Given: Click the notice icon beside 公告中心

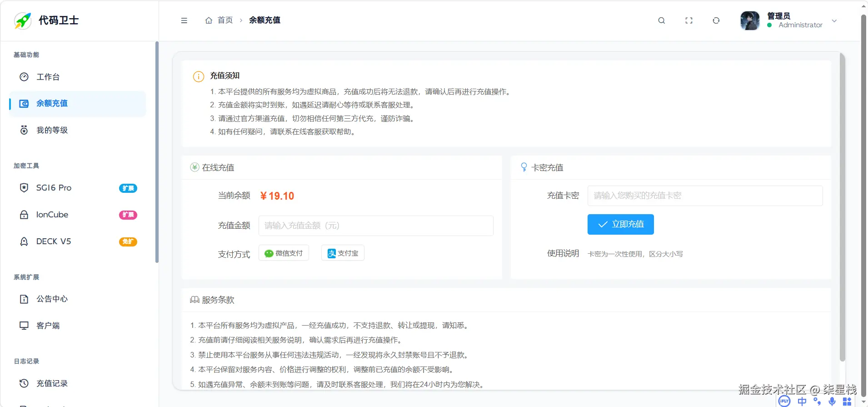Looking at the screenshot, I should (24, 299).
